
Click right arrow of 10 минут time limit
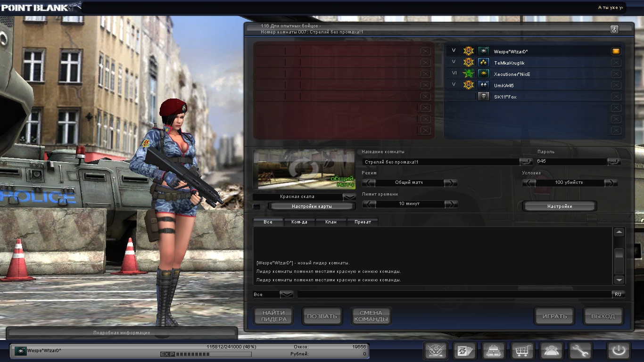(x=451, y=204)
